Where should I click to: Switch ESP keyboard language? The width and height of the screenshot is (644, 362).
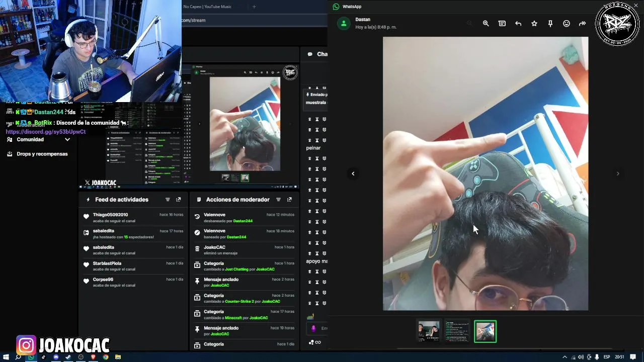click(607, 357)
